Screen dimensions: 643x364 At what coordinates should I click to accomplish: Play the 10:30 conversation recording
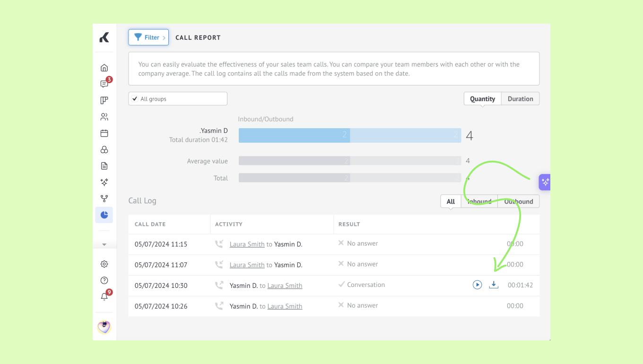click(477, 285)
